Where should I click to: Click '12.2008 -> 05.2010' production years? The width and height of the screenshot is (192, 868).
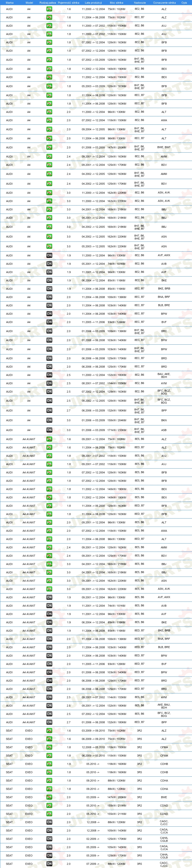click(93, 747)
